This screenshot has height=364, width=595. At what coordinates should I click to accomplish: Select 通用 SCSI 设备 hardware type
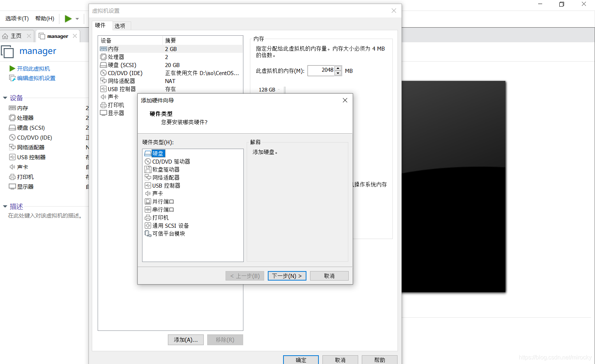click(170, 225)
